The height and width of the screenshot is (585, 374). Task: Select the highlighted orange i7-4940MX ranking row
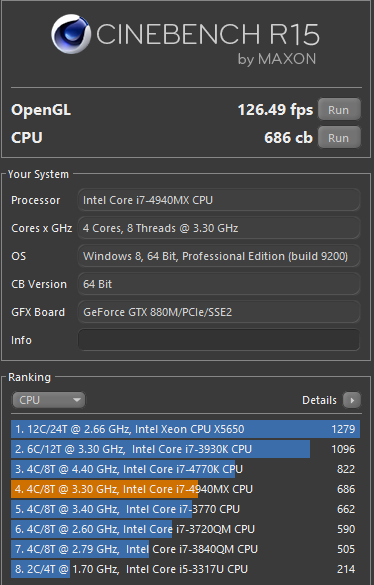(186, 489)
